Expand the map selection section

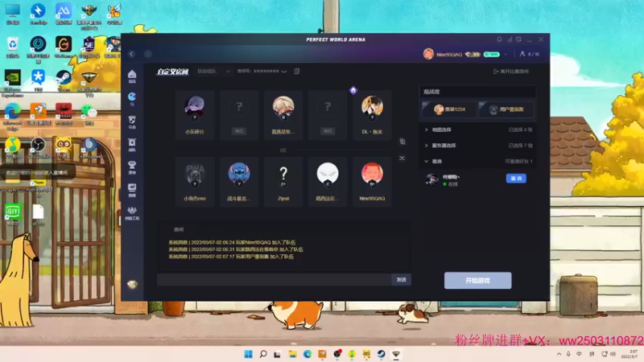tap(478, 130)
